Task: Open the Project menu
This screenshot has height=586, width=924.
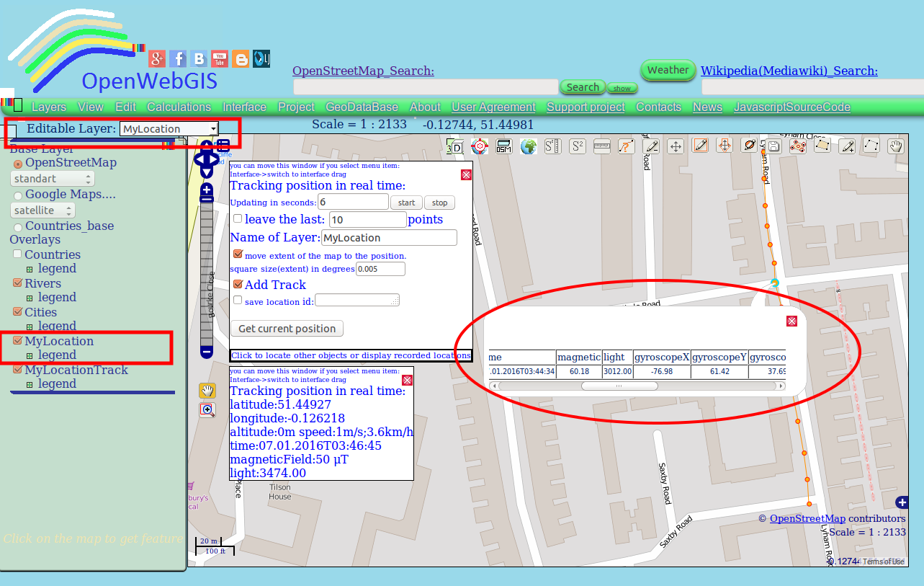Action: point(297,107)
